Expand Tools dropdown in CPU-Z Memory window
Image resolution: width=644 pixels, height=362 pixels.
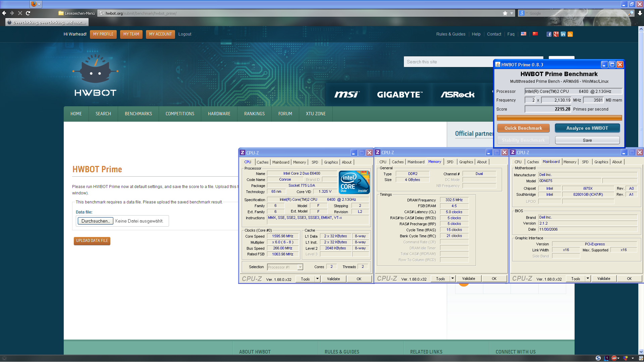pyautogui.click(x=452, y=279)
